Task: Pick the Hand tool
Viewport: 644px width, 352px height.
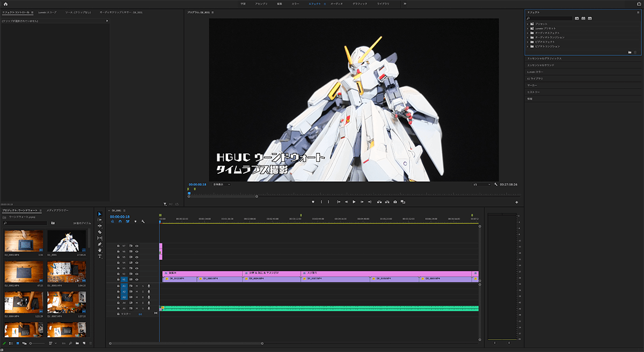Action: (100, 250)
